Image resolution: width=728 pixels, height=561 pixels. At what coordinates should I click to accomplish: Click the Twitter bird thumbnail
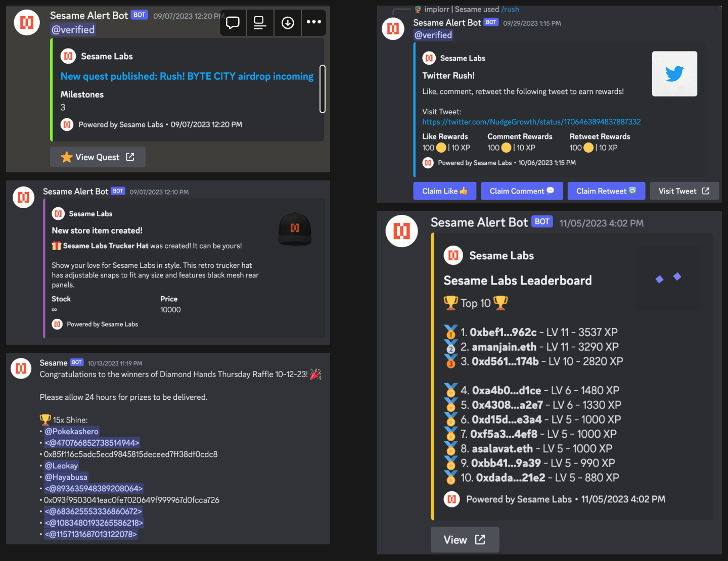(674, 74)
